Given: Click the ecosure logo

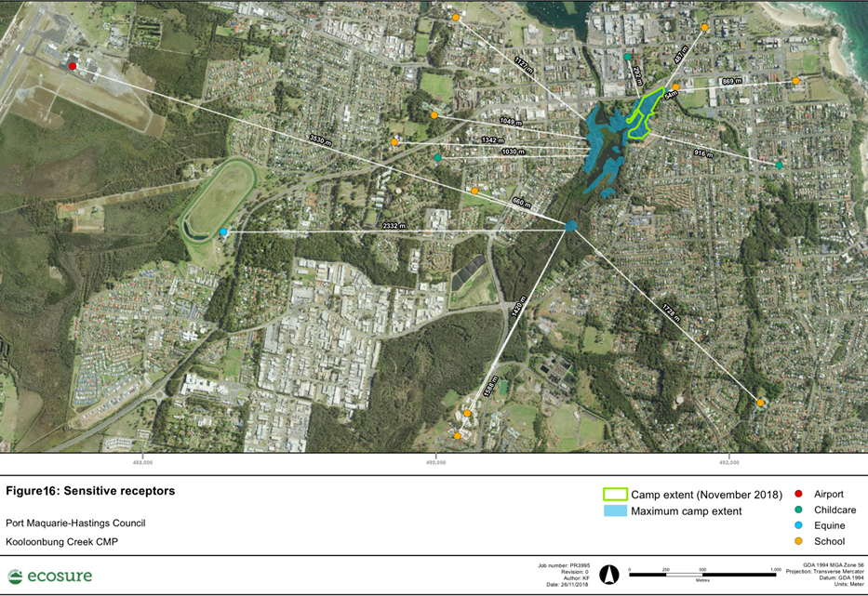Looking at the screenshot, I should pos(50,576).
